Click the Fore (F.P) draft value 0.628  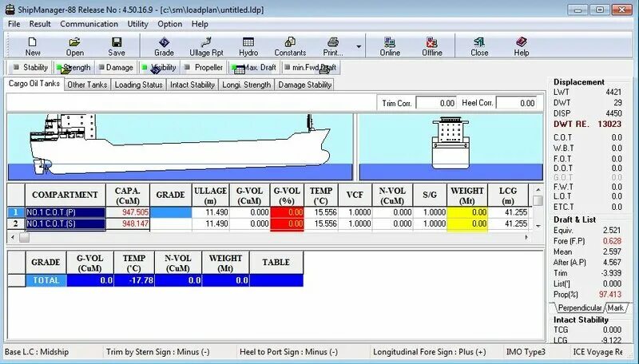[x=612, y=241]
